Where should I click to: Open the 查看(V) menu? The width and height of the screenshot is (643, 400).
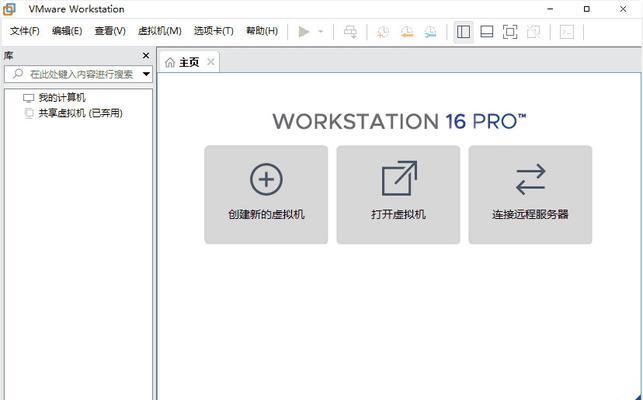tap(110, 31)
